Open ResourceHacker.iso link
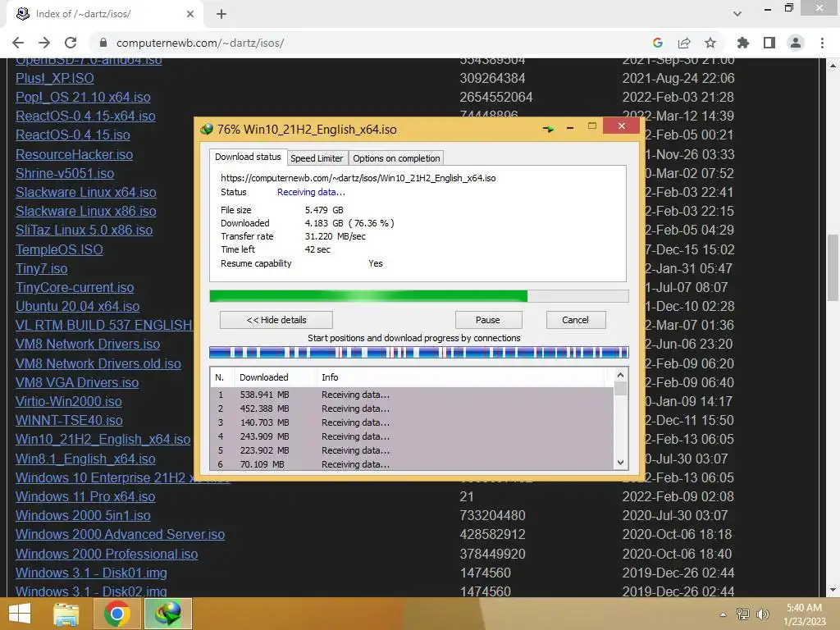Screen dimensions: 840x630 pyautogui.click(x=75, y=154)
